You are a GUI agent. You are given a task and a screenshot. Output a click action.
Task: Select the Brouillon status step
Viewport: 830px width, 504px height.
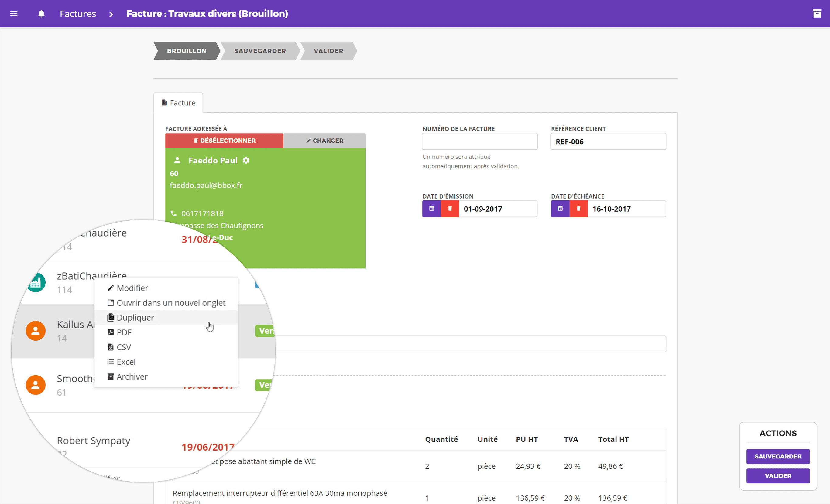coord(187,51)
